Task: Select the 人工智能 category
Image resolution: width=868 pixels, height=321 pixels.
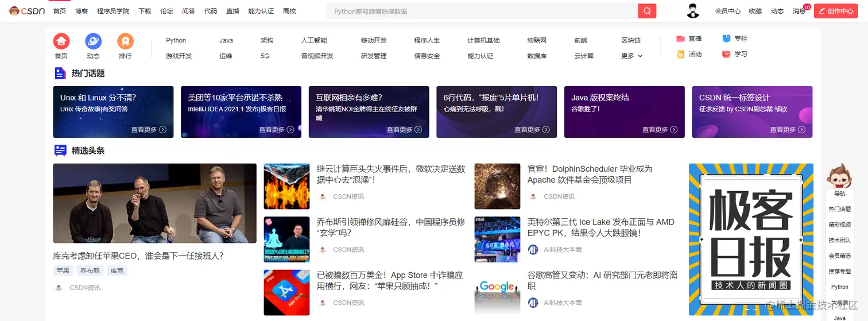Action: click(x=314, y=40)
